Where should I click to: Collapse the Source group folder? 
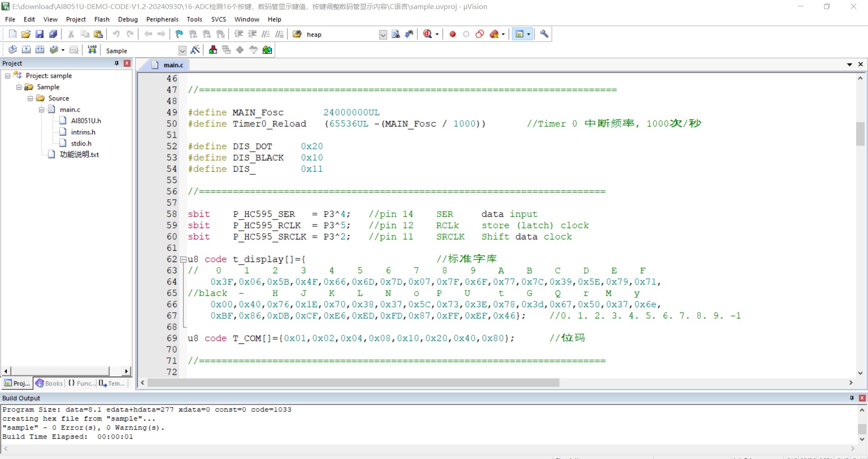(x=30, y=98)
